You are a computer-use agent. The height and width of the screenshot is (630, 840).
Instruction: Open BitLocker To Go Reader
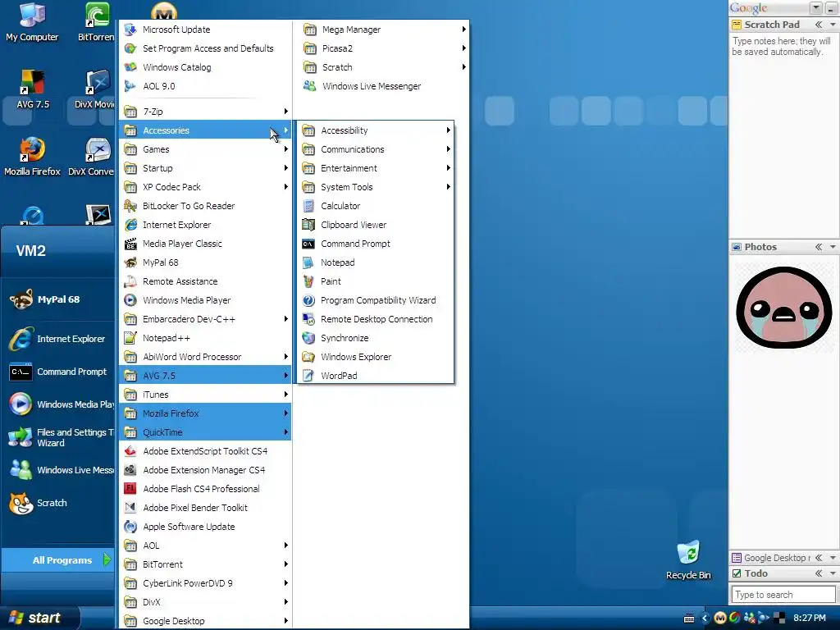(x=206, y=206)
